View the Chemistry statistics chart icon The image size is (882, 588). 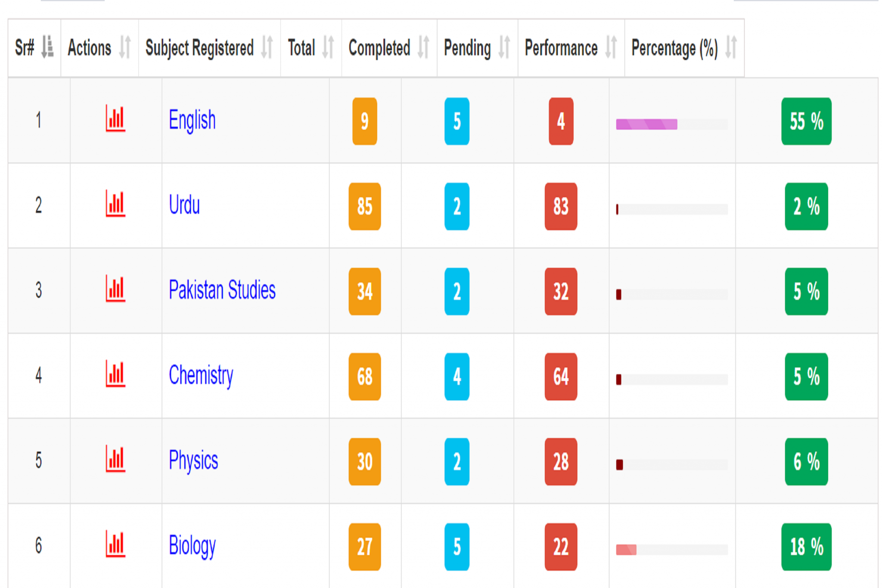[x=115, y=374]
